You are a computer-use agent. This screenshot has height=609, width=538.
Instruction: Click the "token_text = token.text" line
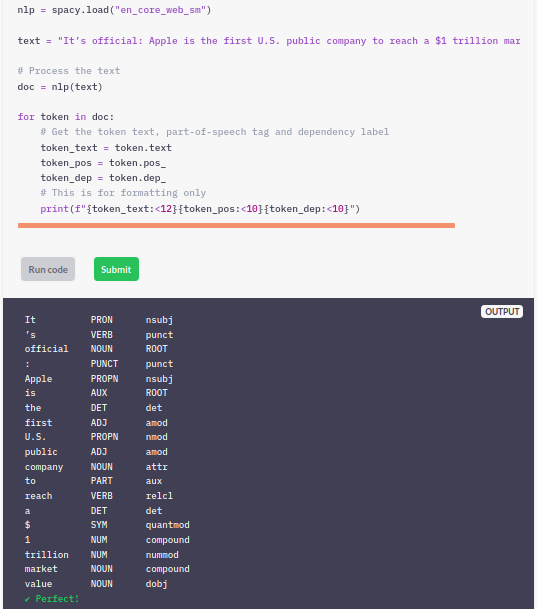pos(106,148)
